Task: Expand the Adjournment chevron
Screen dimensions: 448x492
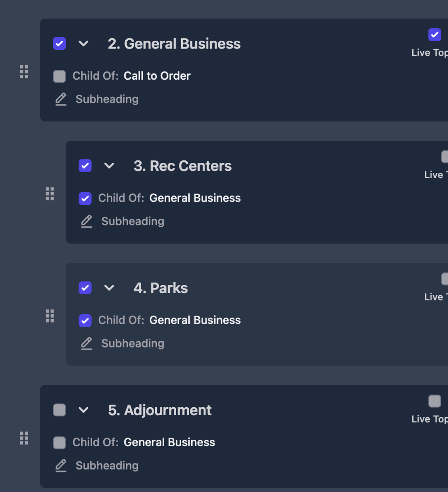Action: tap(83, 410)
